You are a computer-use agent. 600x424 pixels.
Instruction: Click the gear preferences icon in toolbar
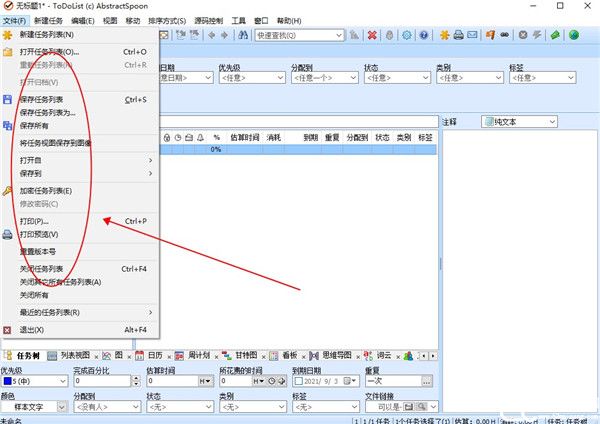(406, 35)
